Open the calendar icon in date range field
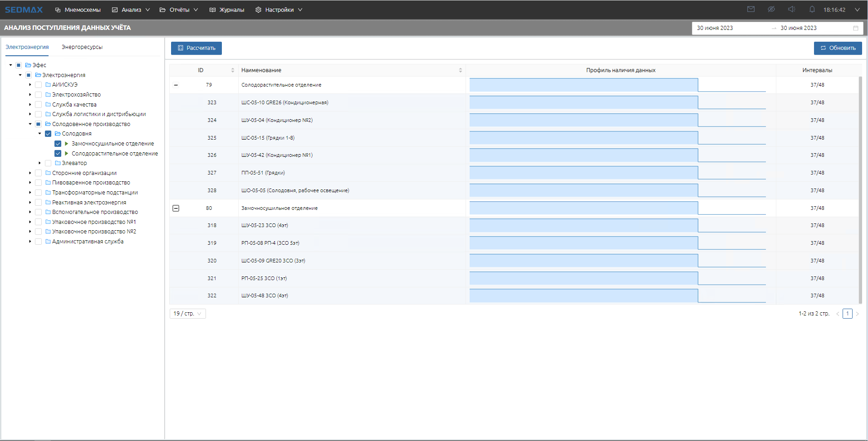 [855, 28]
